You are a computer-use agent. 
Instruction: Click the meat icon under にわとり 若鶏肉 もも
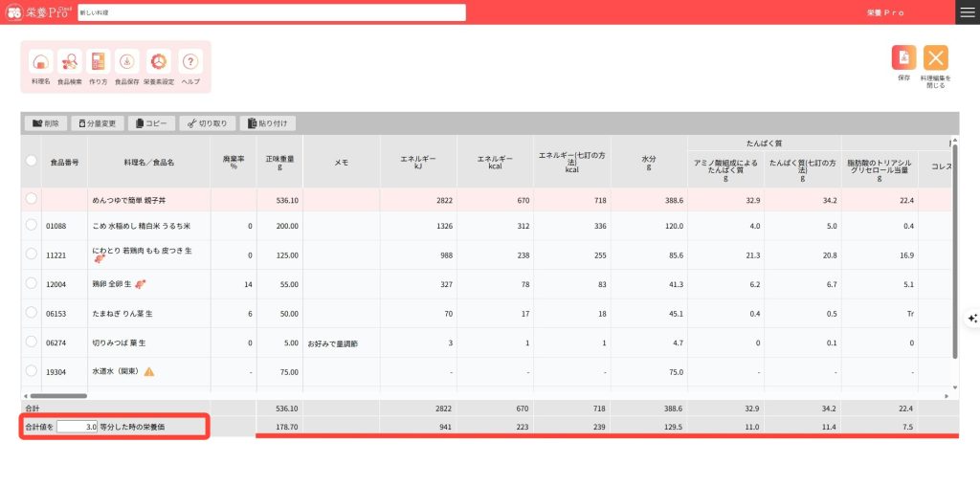[99, 259]
